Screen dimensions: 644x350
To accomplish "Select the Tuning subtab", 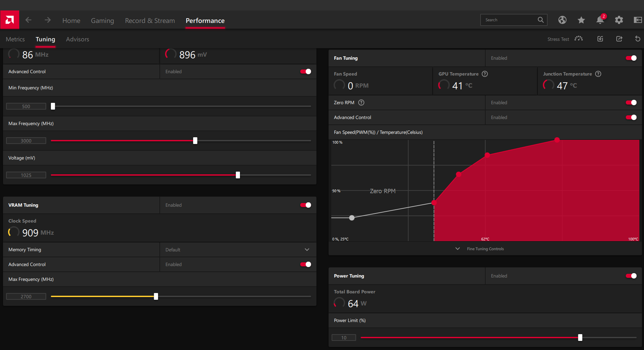I will (45, 39).
